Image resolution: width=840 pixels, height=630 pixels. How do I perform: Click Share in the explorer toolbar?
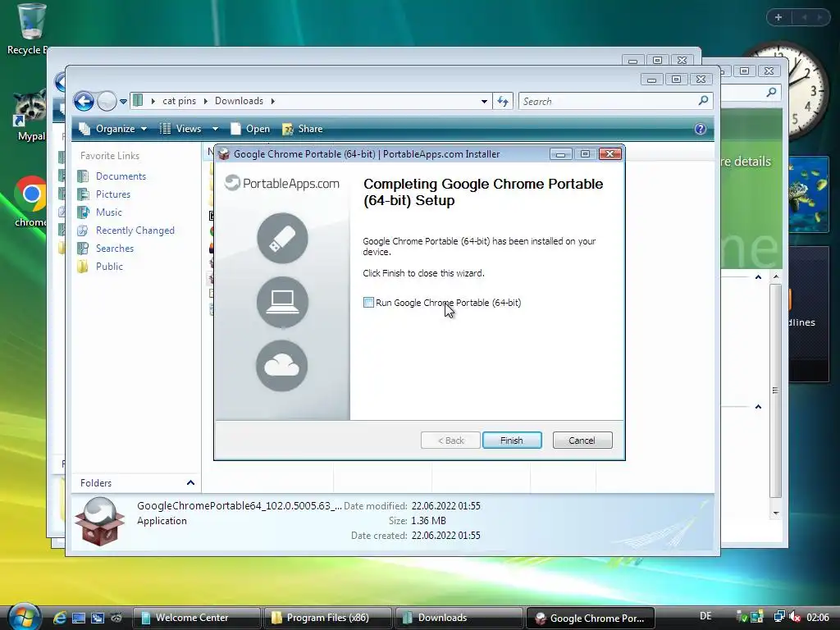point(302,129)
